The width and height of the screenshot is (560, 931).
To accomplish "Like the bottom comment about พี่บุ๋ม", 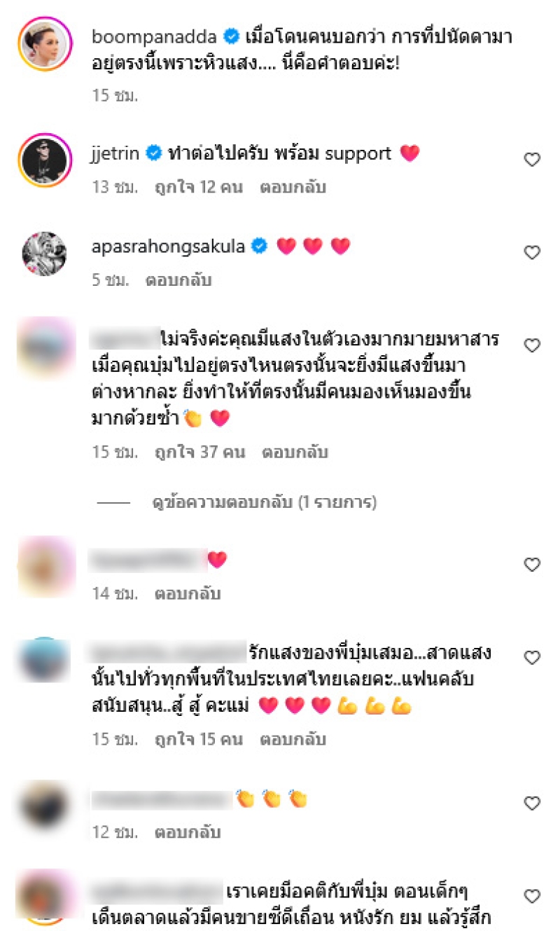I will [532, 896].
